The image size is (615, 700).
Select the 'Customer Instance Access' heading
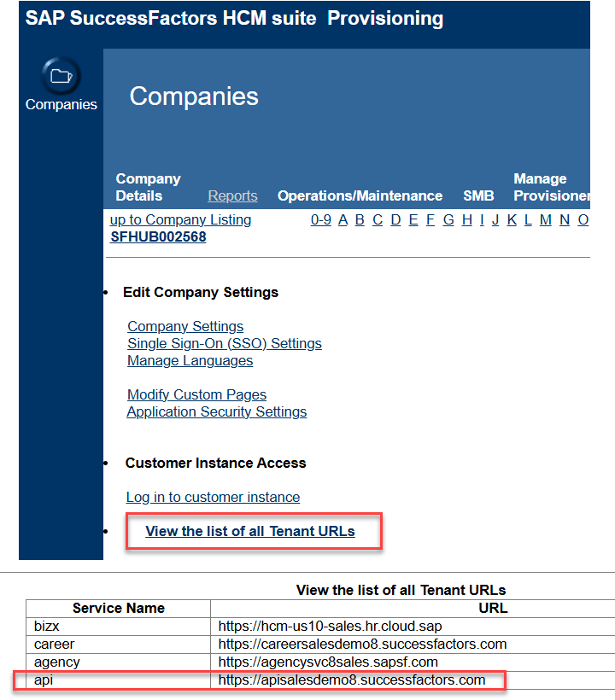[216, 463]
